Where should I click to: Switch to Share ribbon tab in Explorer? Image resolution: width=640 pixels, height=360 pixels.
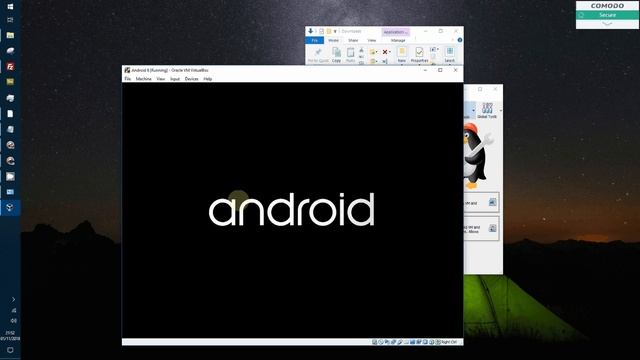(353, 40)
